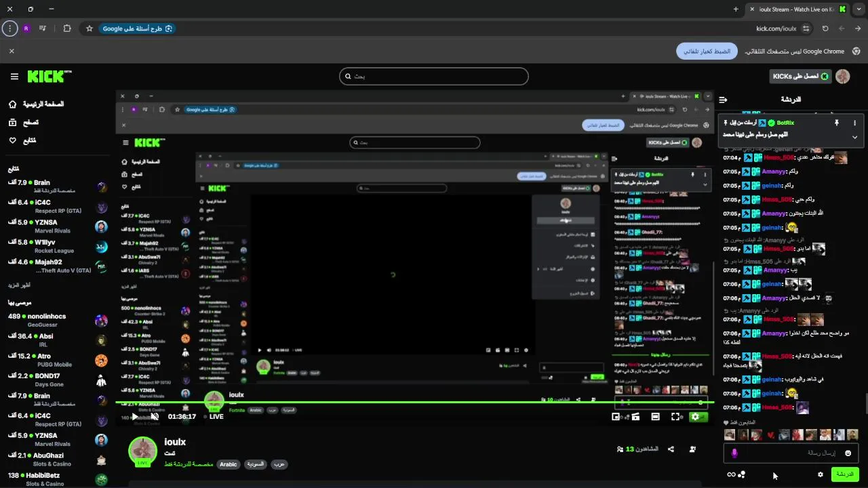This screenshot has width=868, height=488.
Task: Open HabibiBetz channel in sidebar
Action: click(x=58, y=479)
